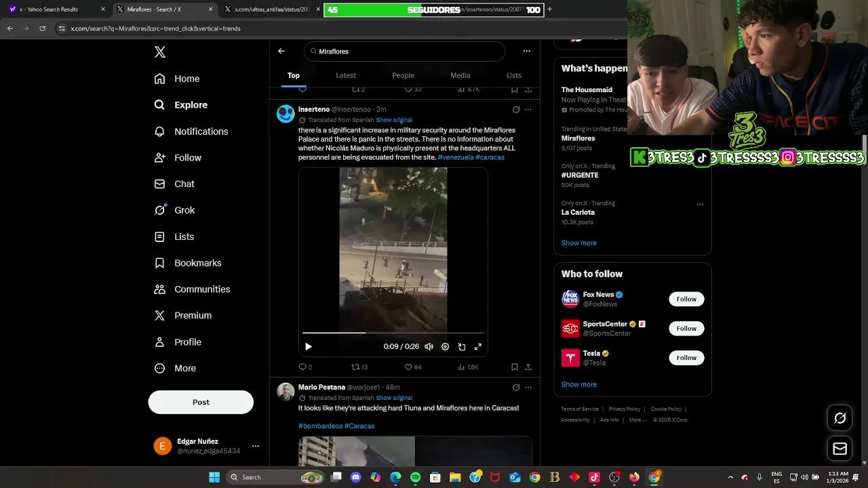Seek on the video progress bar
868x488 pixels.
pos(393,333)
